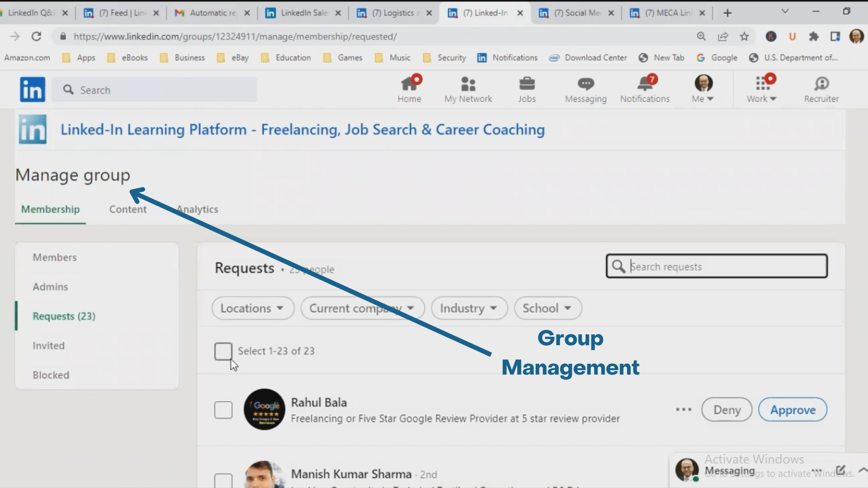This screenshot has width=868, height=488.
Task: Check the Select 1-23 of 23 checkbox
Action: (x=223, y=351)
